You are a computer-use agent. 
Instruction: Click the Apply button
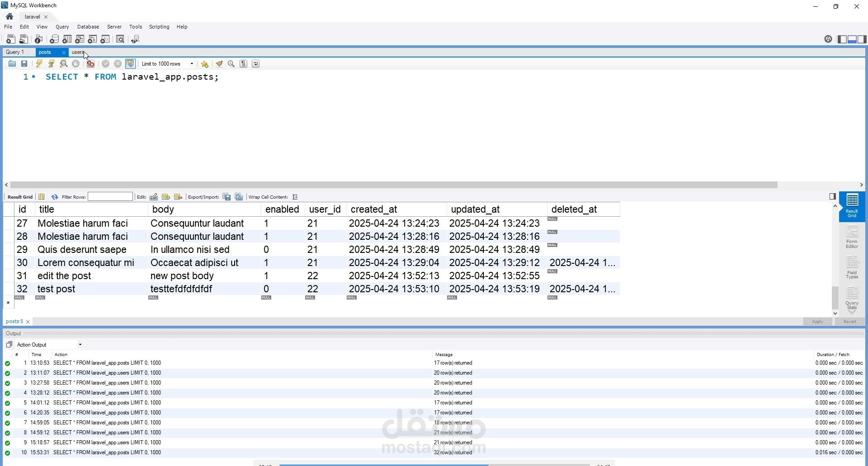(x=818, y=322)
